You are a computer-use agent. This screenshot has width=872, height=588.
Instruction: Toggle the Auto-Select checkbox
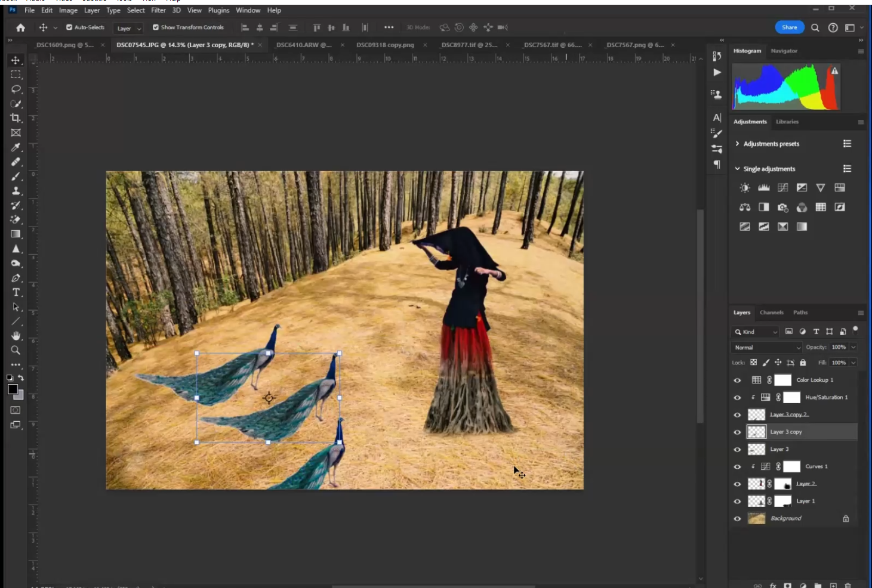click(69, 27)
